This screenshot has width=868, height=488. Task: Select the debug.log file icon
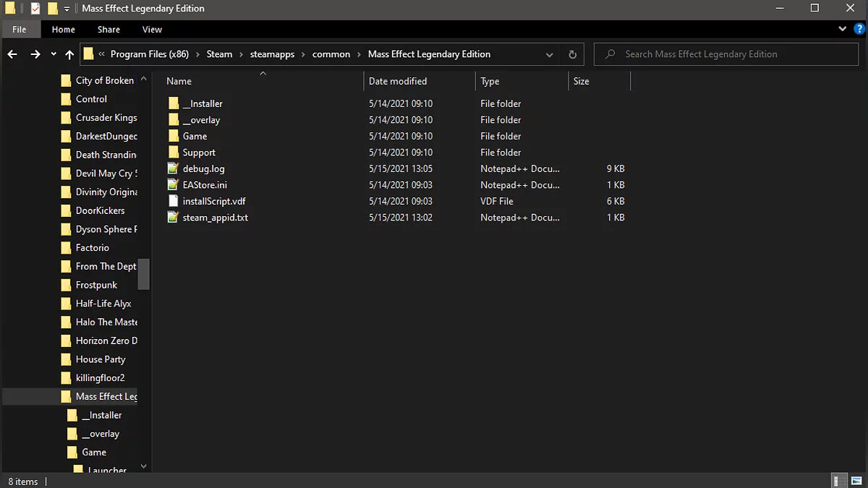[173, 168]
